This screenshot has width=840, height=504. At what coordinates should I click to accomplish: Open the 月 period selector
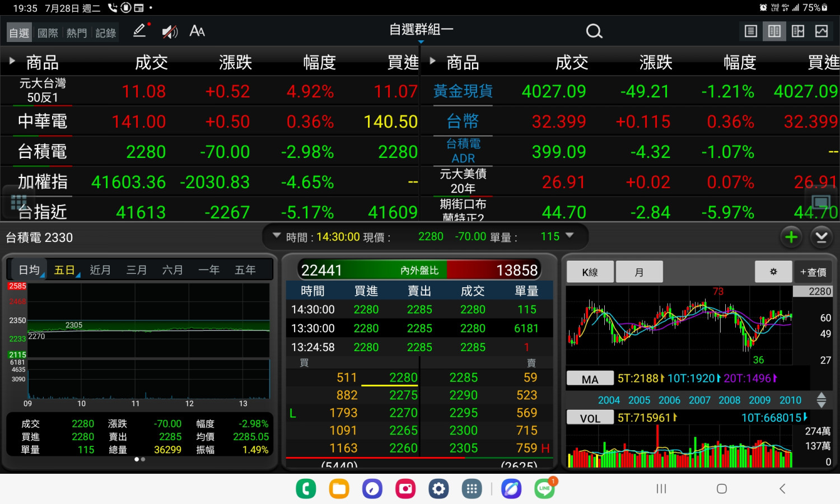[640, 272]
